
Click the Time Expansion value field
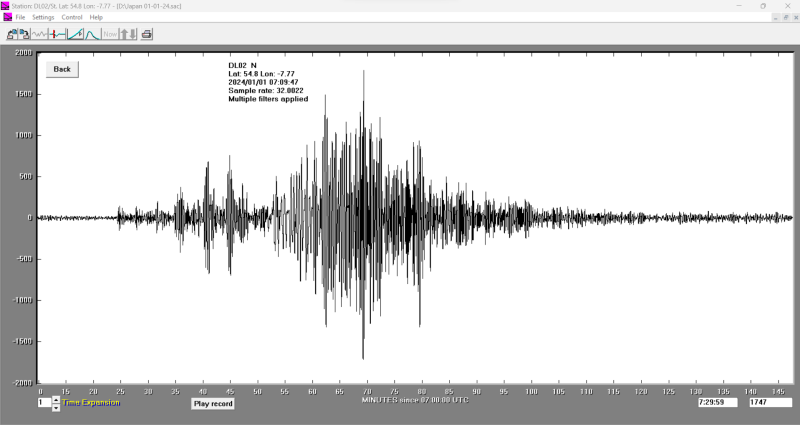(44, 403)
